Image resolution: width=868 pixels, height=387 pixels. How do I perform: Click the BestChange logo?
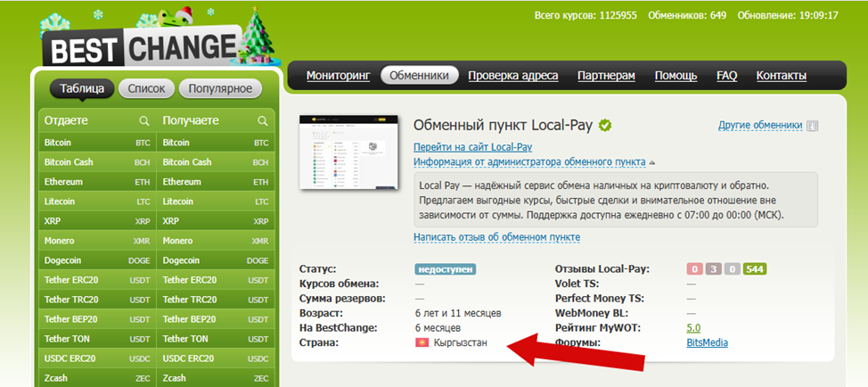pyautogui.click(x=141, y=47)
